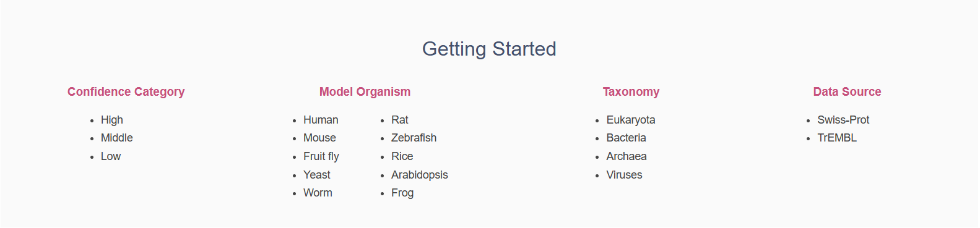Browse the Arabidopsis model organism

[x=420, y=175]
